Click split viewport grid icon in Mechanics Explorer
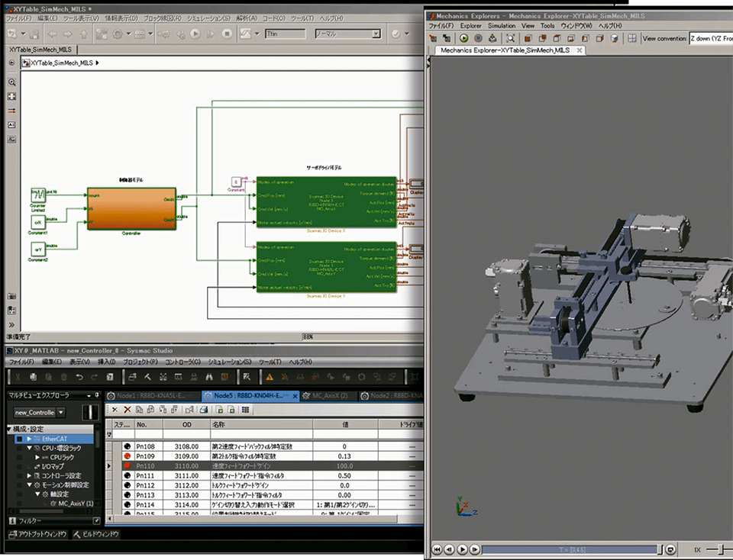This screenshot has height=560, width=733. pyautogui.click(x=632, y=38)
